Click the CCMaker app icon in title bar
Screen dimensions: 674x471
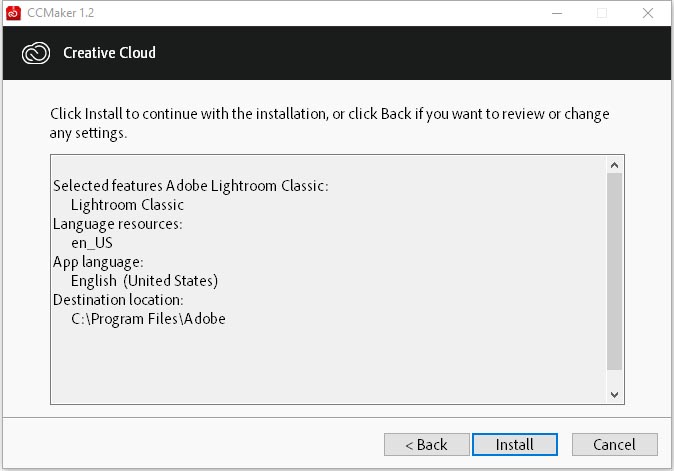click(13, 13)
